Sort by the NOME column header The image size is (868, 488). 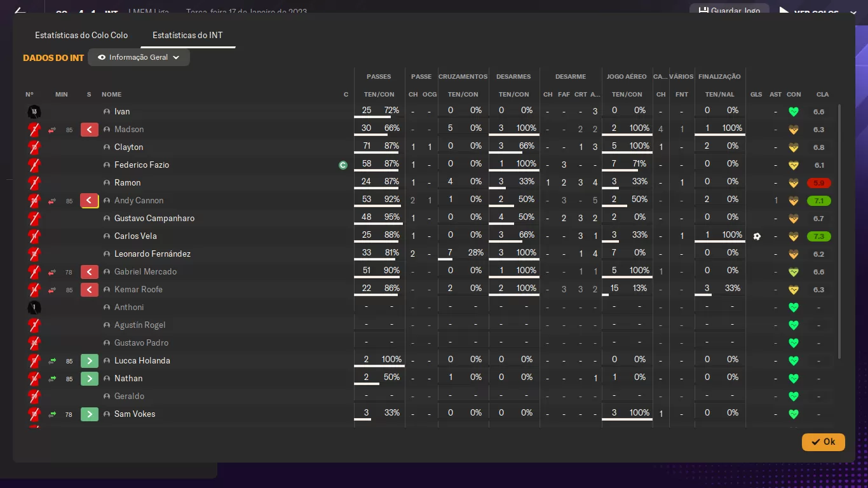tap(111, 94)
